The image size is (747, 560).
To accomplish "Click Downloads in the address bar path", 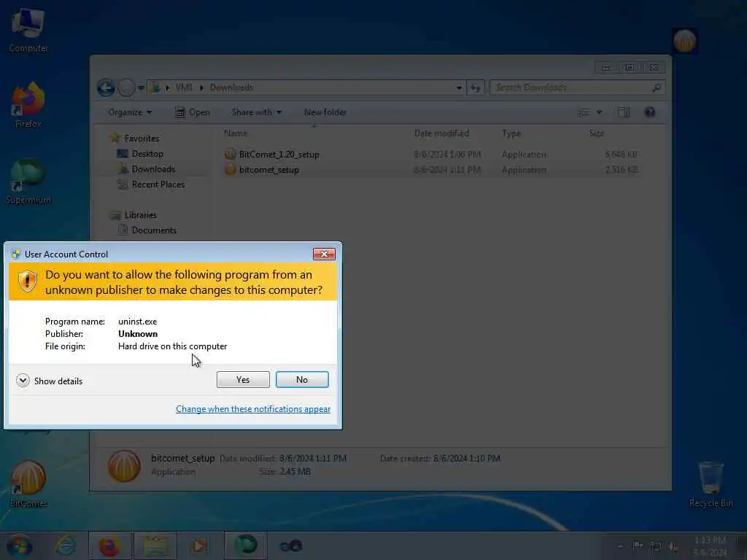I will tap(231, 87).
